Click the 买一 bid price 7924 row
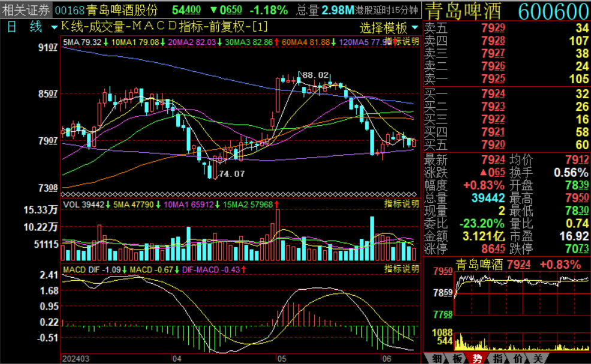 click(x=506, y=94)
